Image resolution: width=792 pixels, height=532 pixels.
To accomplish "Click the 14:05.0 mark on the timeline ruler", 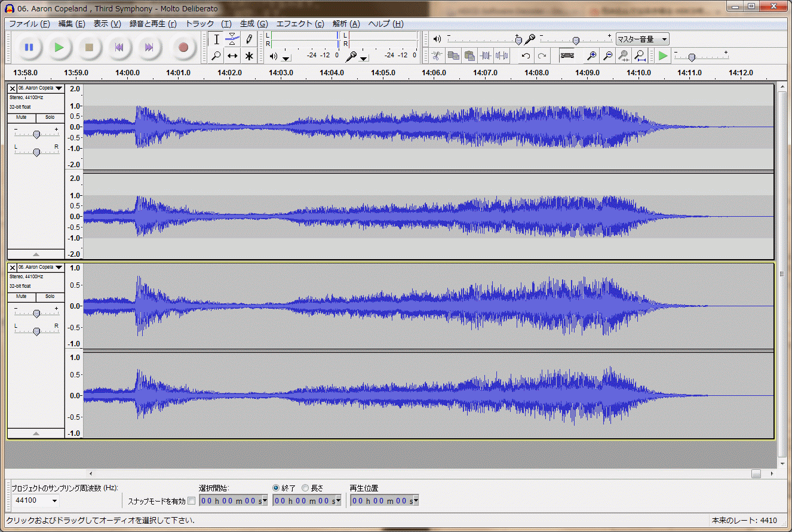I will (383, 73).
